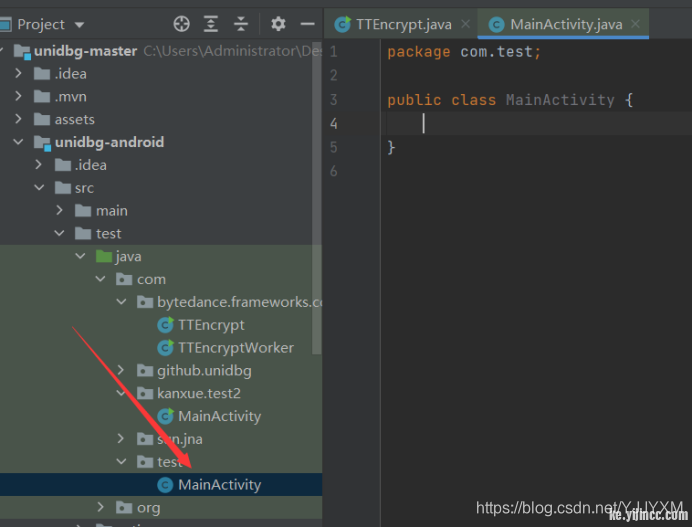
Task: Select the unidbg-android module row
Action: click(x=161, y=142)
